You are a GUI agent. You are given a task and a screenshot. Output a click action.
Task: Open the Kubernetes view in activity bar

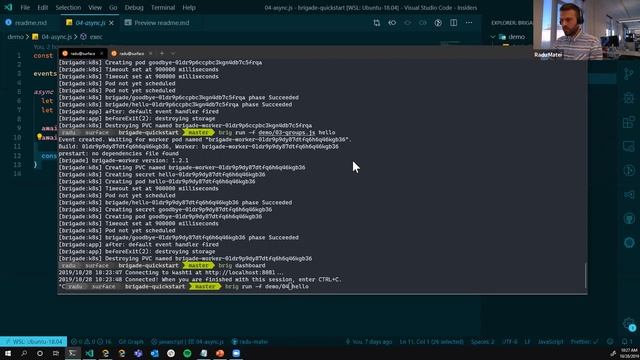(629, 242)
